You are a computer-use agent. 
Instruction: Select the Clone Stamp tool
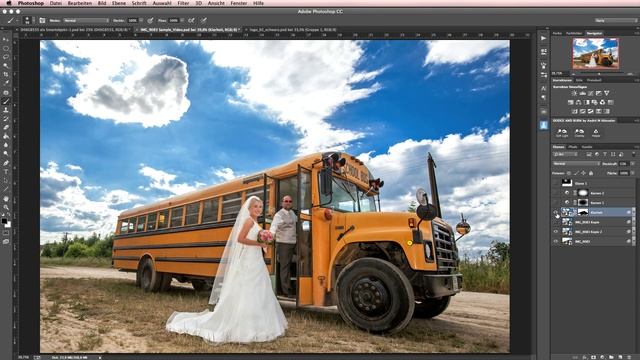pyautogui.click(x=6, y=110)
